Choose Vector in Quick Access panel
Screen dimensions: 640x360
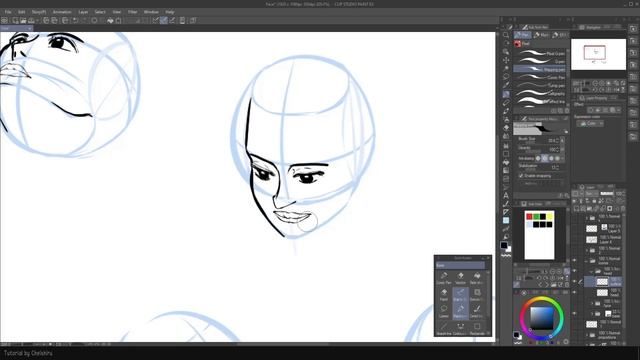[460, 278]
